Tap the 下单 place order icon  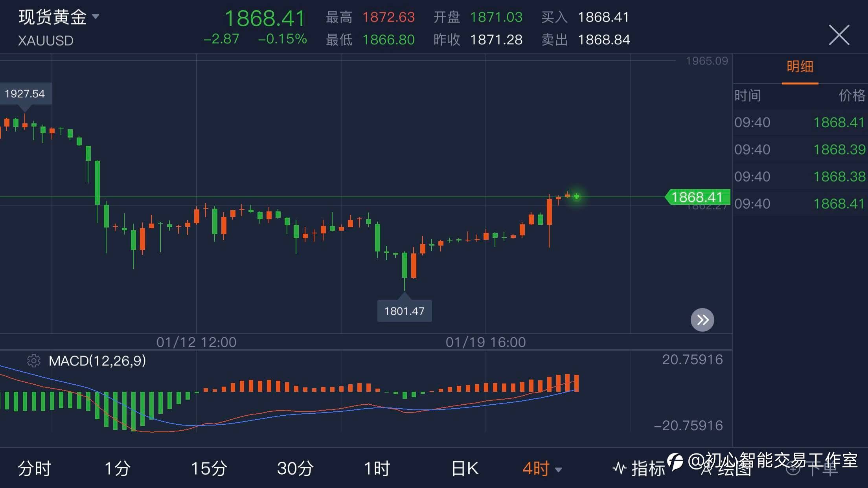point(793,469)
